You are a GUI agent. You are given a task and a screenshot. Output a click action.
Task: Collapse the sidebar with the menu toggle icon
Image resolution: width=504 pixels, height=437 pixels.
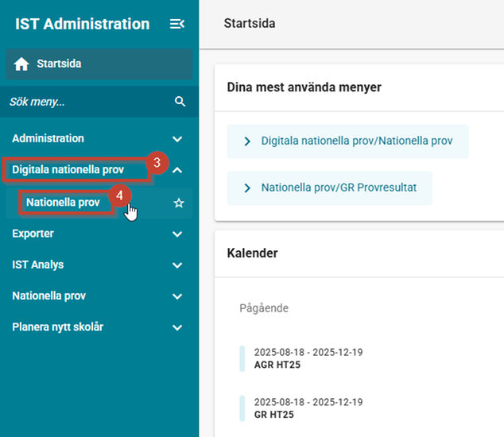point(177,24)
